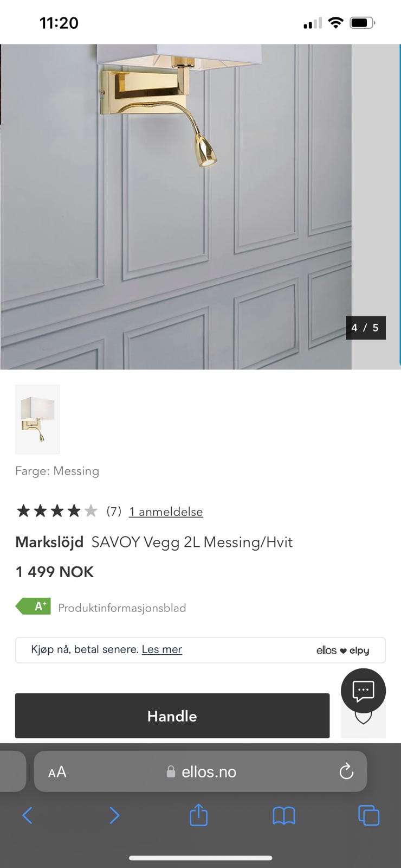Tap the Handle buy button

click(172, 716)
